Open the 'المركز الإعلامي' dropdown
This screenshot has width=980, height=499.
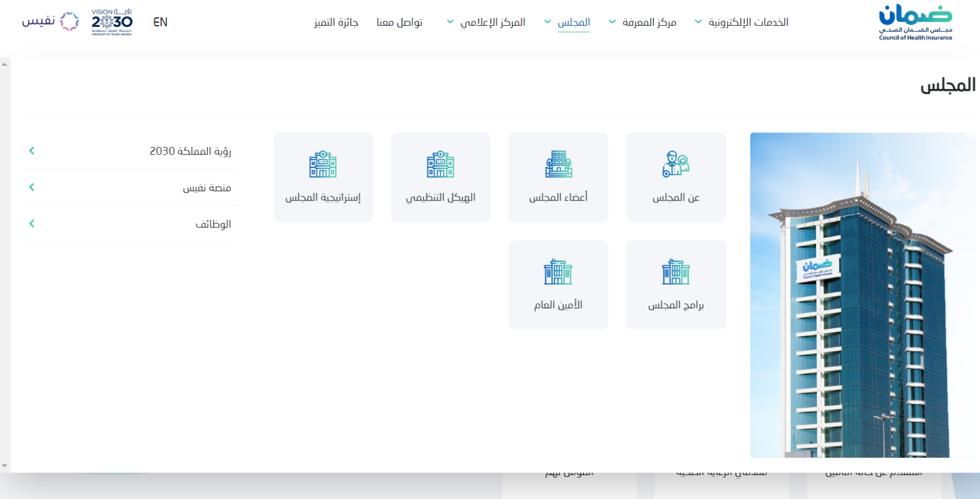(x=486, y=22)
